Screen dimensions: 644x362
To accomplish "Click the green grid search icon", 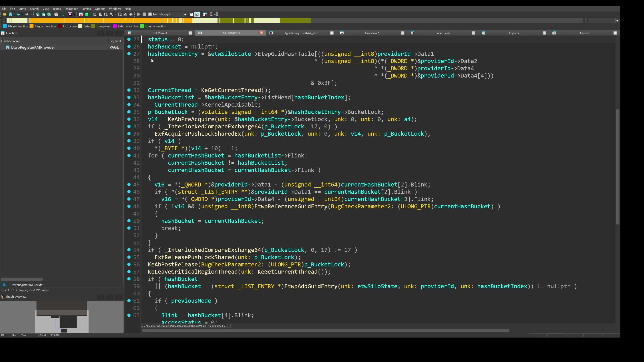I will tap(38, 14).
